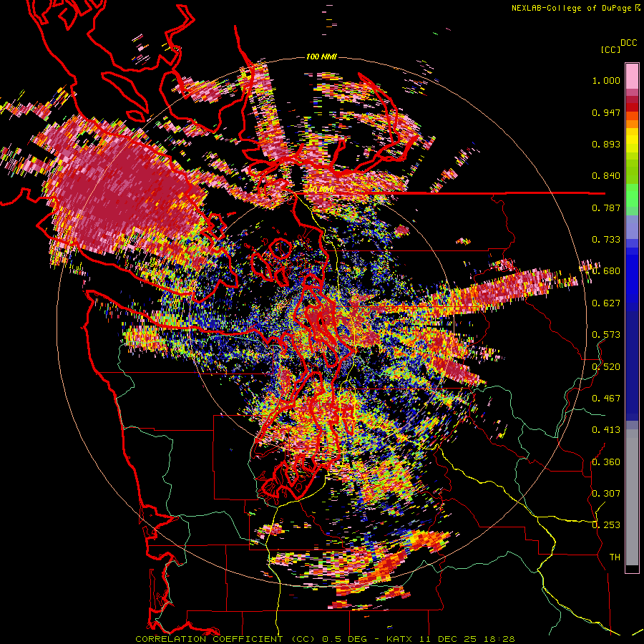
Task: Click the 0.307 scale label
Action: coord(606,493)
